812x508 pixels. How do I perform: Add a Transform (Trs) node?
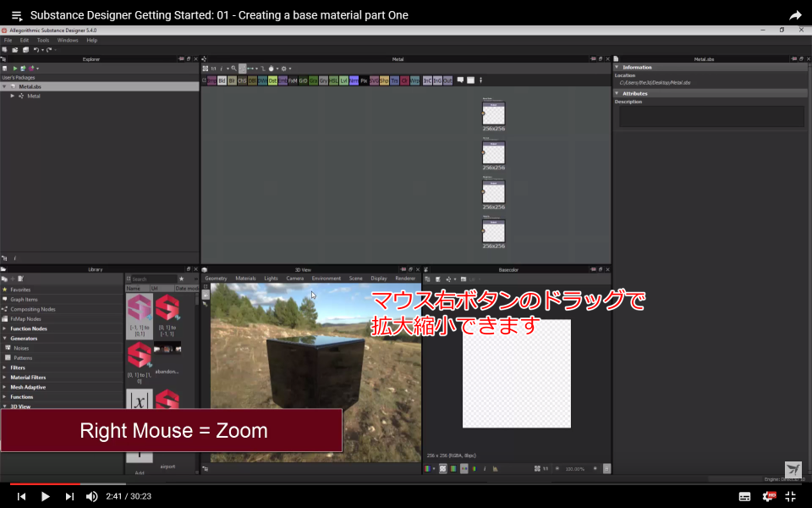coord(395,80)
